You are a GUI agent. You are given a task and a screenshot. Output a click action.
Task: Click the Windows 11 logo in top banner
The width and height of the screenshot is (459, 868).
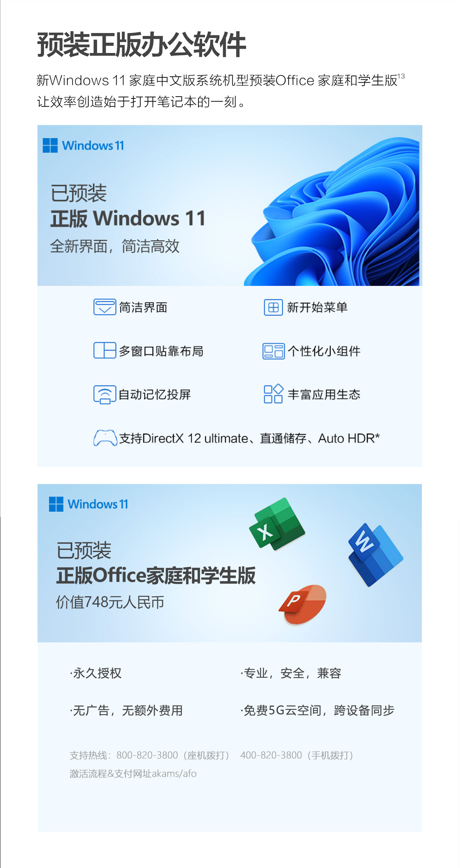83,145
